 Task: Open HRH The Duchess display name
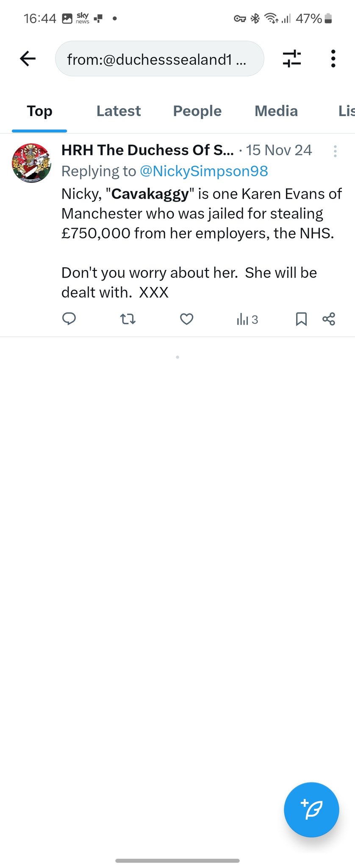point(147,150)
